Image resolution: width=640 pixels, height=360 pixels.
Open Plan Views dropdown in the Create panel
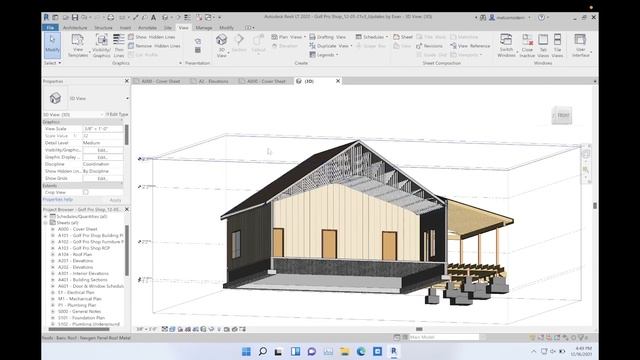pos(288,37)
